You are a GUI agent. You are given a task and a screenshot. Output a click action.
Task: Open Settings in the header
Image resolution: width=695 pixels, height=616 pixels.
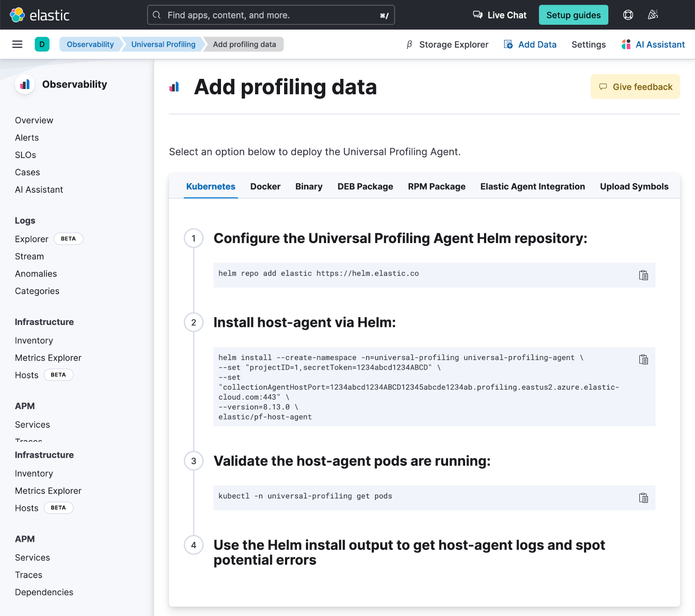[588, 44]
